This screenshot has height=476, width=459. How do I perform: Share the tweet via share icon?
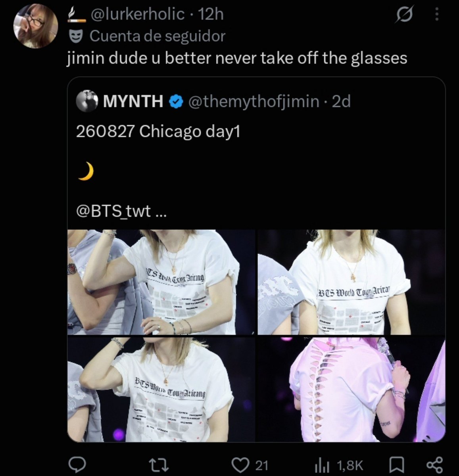pyautogui.click(x=434, y=464)
